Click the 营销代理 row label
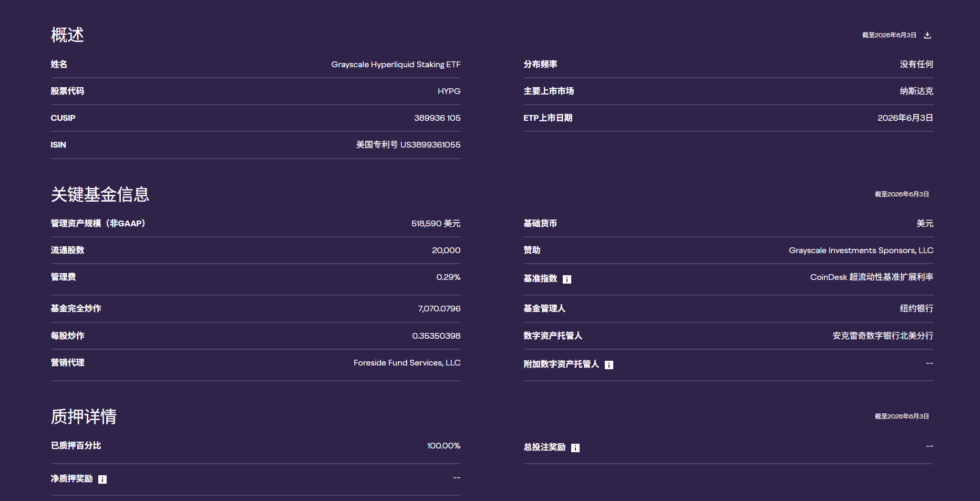Image resolution: width=980 pixels, height=501 pixels. tap(67, 363)
